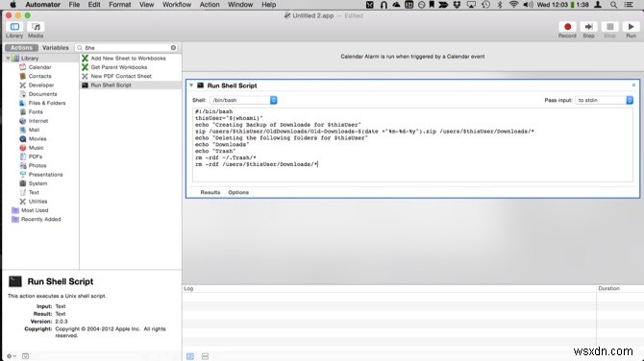Select the Contacts library category
Image resolution: width=644 pixels, height=361 pixels.
point(39,76)
